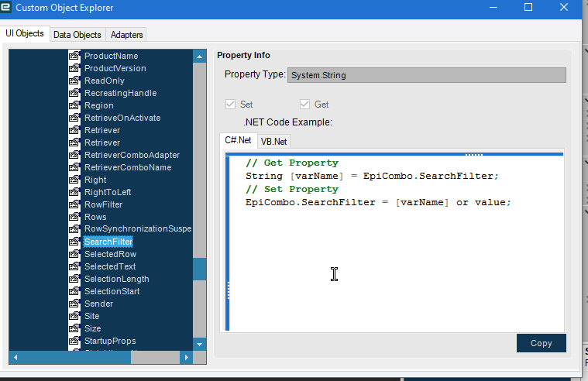The height and width of the screenshot is (381, 588).
Task: Click the property icon beside ReadOnly
Action: point(74,81)
